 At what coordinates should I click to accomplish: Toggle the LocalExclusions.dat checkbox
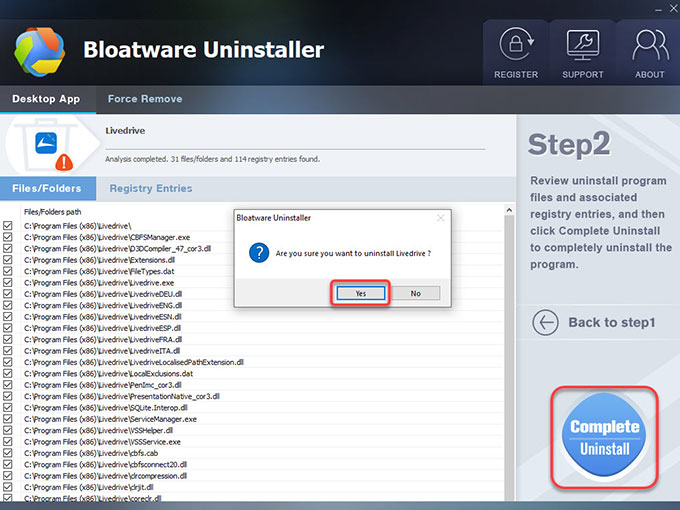[x=8, y=373]
